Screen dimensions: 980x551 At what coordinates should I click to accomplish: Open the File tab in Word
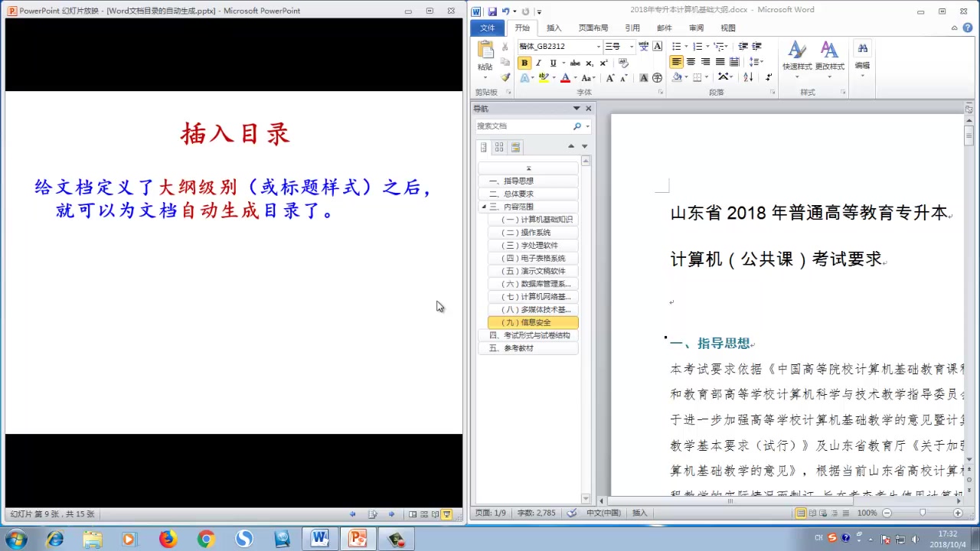(x=488, y=28)
